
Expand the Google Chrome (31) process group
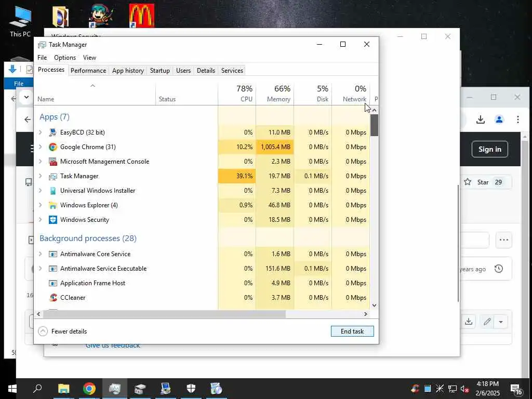[x=41, y=147]
